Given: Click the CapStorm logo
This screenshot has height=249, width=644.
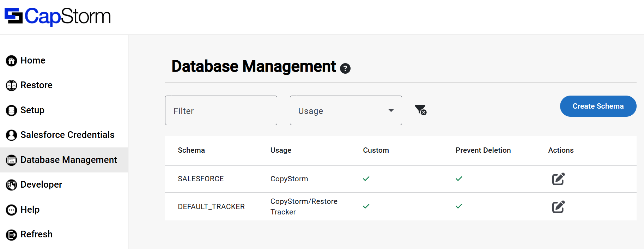Looking at the screenshot, I should tap(57, 17).
